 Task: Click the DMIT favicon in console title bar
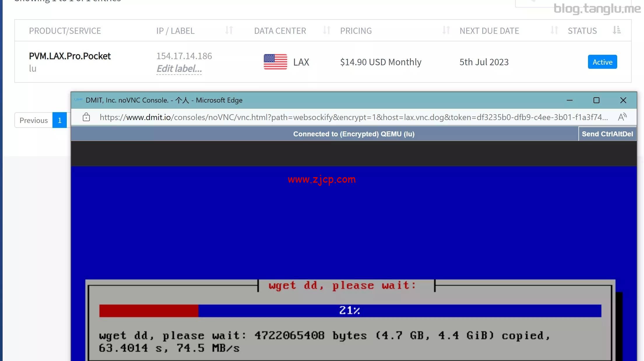[x=78, y=100]
